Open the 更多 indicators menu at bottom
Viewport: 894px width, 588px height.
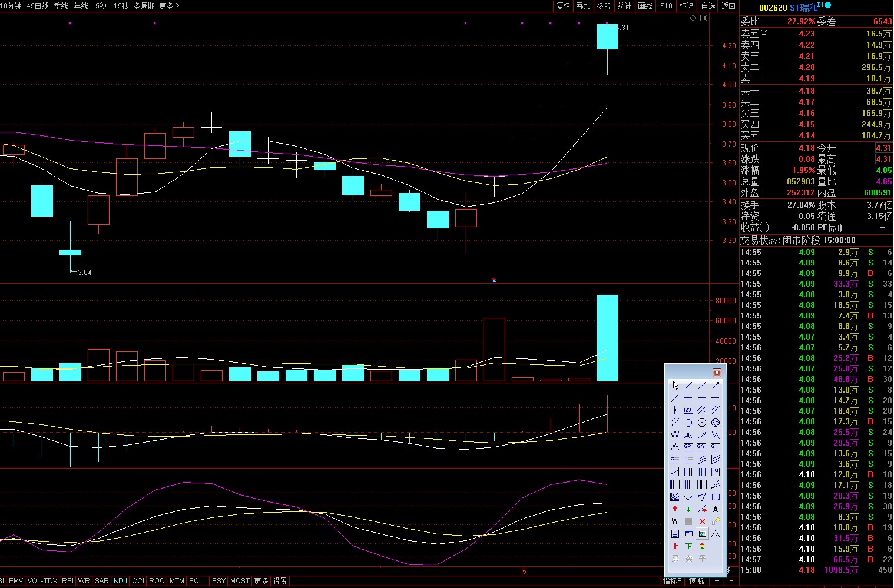point(261,581)
